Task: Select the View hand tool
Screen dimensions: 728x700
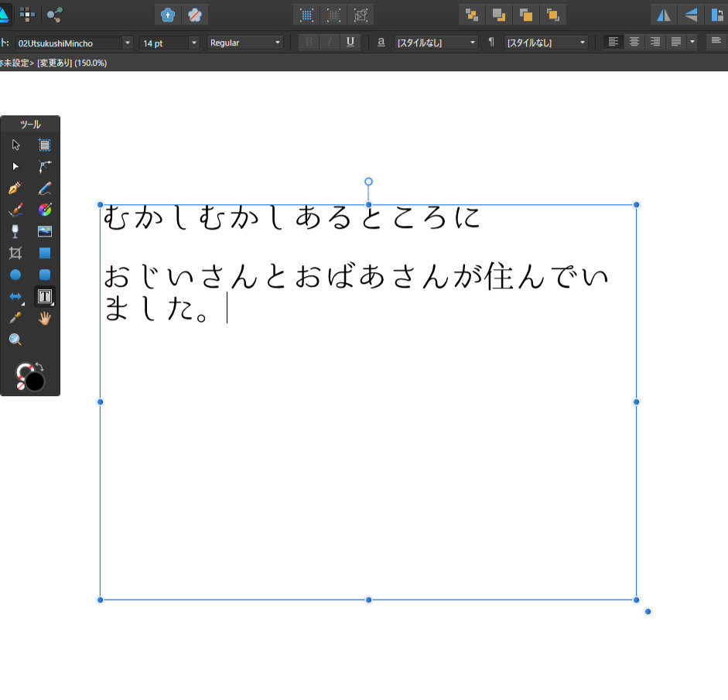Action: click(x=45, y=318)
